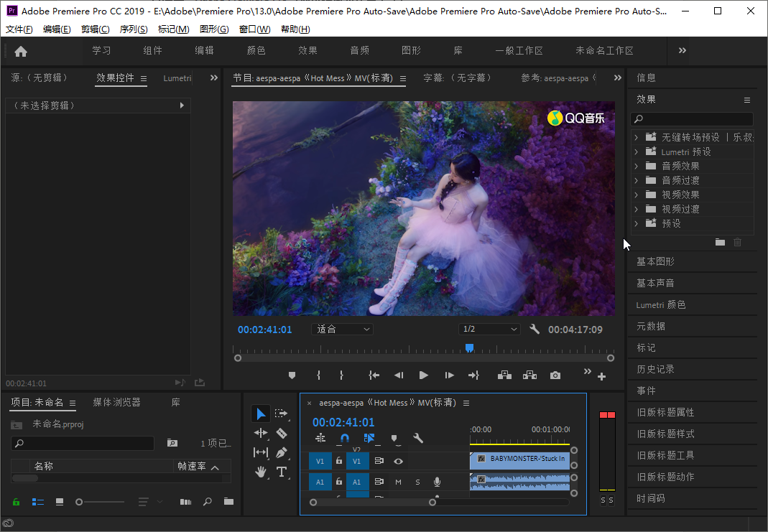The image size is (768, 532).
Task: Mute track A1
Action: click(398, 482)
